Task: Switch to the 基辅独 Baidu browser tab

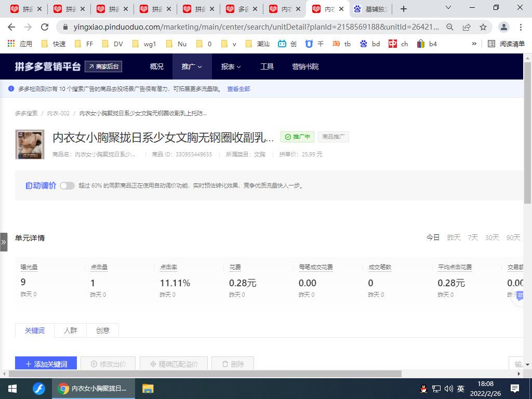Action: pos(370,9)
